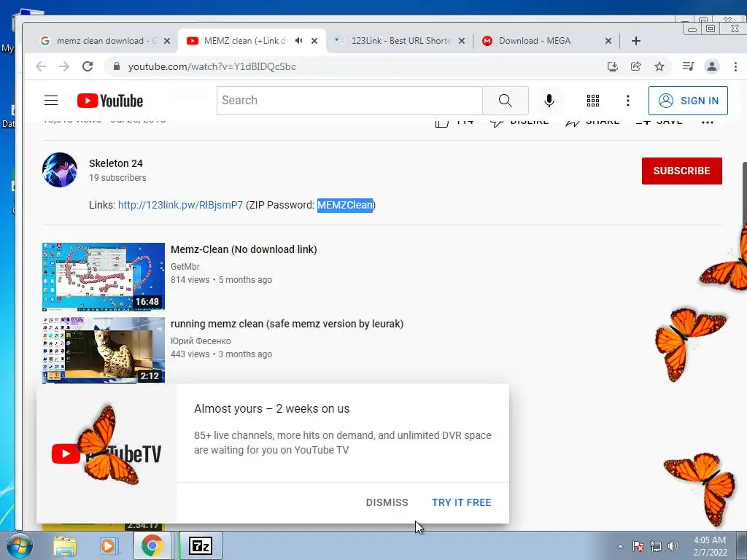Open the volume tray icon
Screen dimensions: 747x560
(x=673, y=546)
